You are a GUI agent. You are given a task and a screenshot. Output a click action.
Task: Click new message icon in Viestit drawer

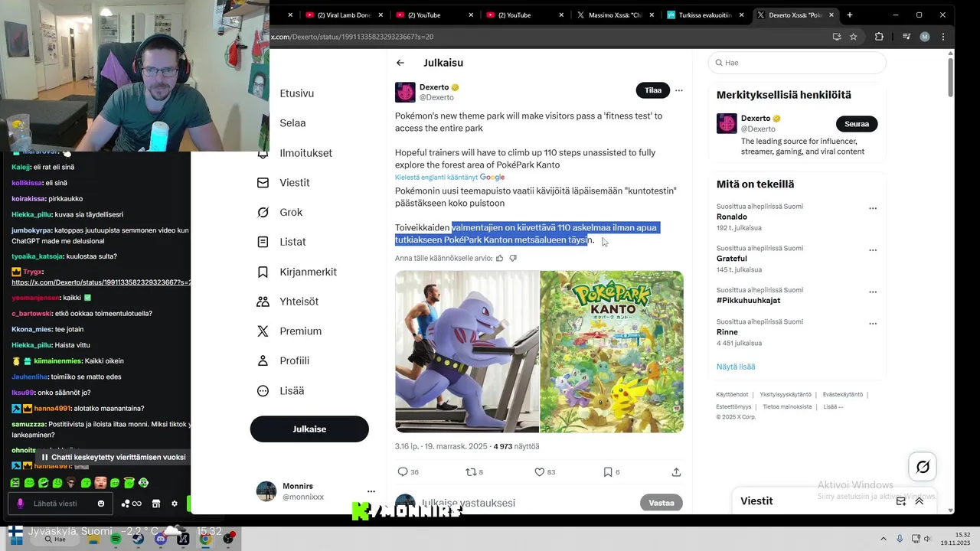(x=901, y=501)
